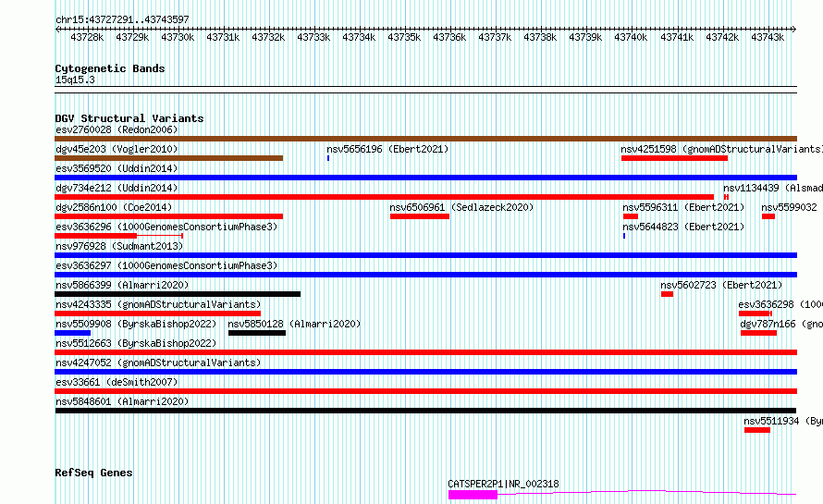The image size is (823, 504).
Task: Open nsv5848601 (Almarri2020) variant
Action: click(x=122, y=401)
